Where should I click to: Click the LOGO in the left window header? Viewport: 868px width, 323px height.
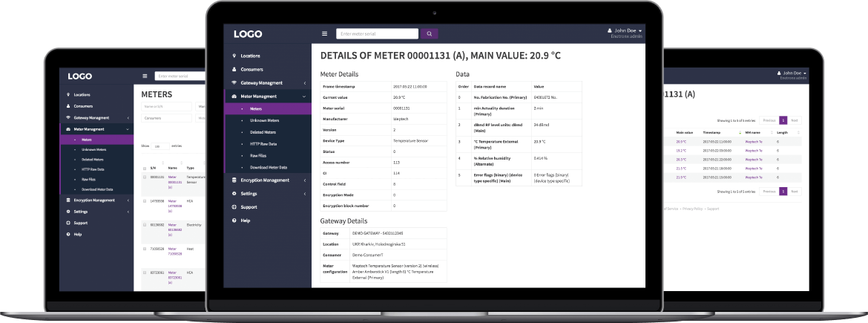click(79, 76)
